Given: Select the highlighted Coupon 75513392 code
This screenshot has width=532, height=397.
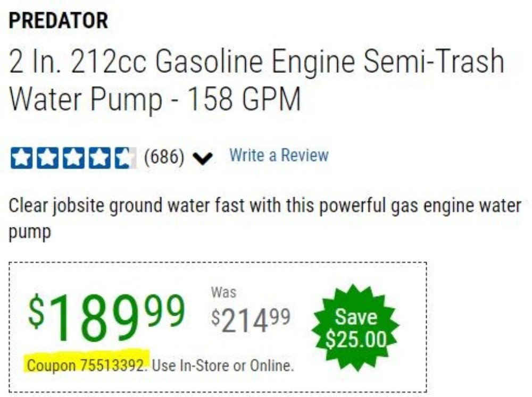Looking at the screenshot, I should click(x=87, y=366).
